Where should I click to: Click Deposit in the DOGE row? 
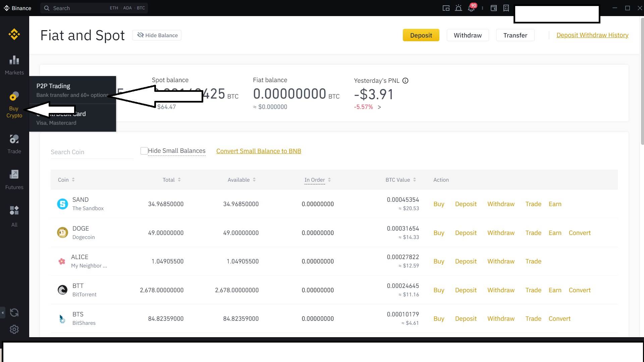tap(466, 233)
